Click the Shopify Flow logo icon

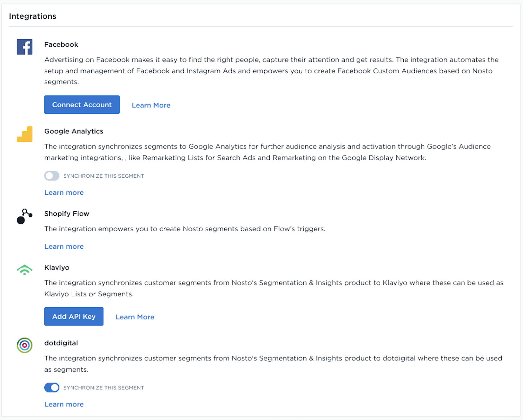pyautogui.click(x=24, y=216)
